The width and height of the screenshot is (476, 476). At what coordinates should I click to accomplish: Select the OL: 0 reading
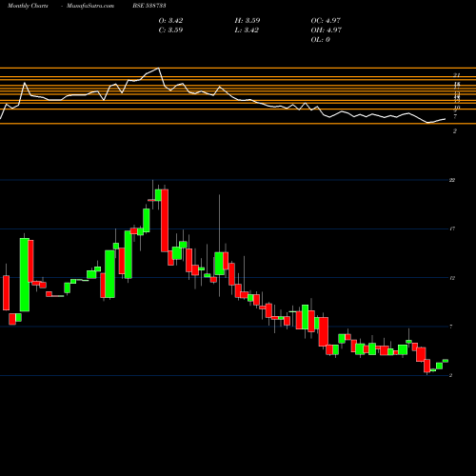(x=320, y=40)
